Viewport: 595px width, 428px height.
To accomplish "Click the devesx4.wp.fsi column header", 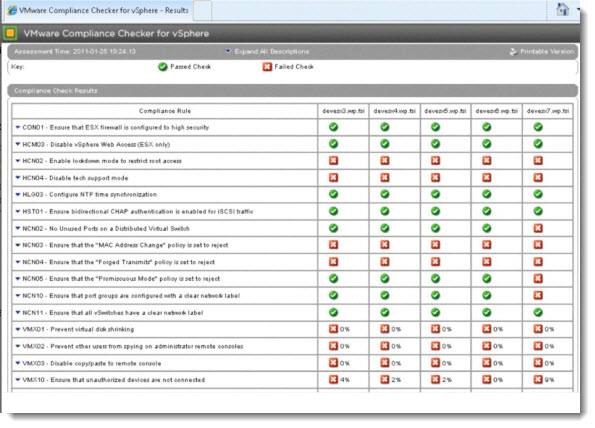I will coord(395,111).
